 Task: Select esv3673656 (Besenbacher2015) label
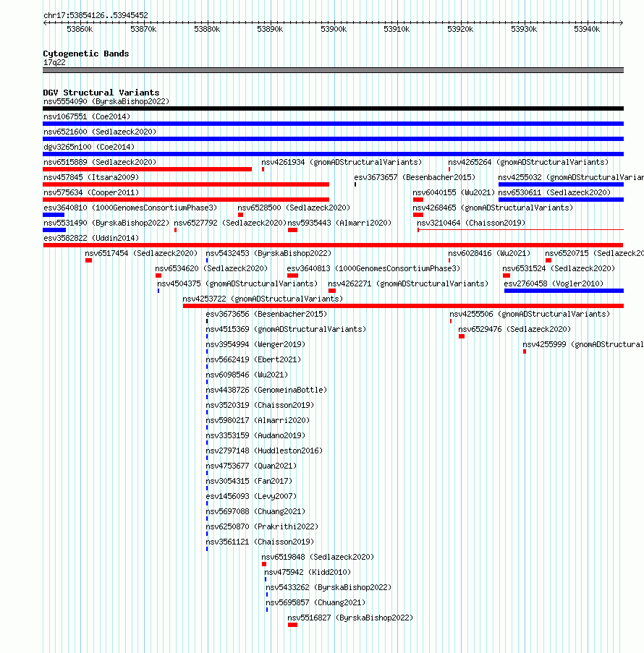pyautogui.click(x=267, y=314)
